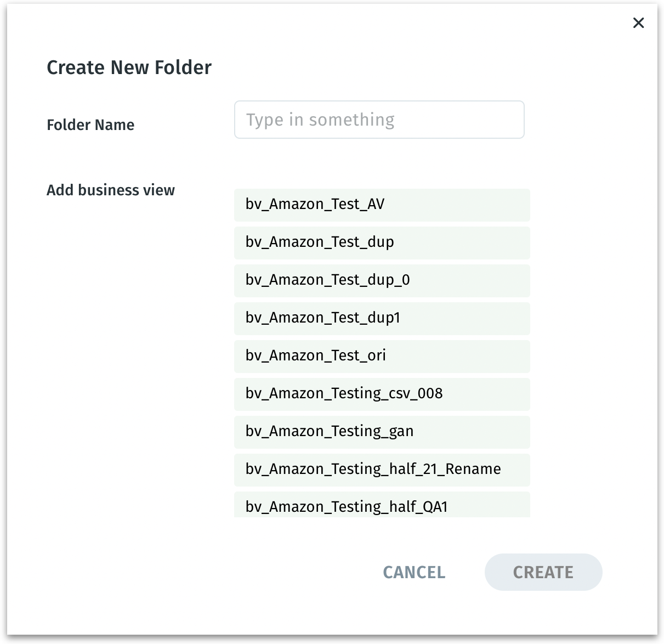The height and width of the screenshot is (644, 664).
Task: Click the Folder Name input field
Action: coord(379,120)
